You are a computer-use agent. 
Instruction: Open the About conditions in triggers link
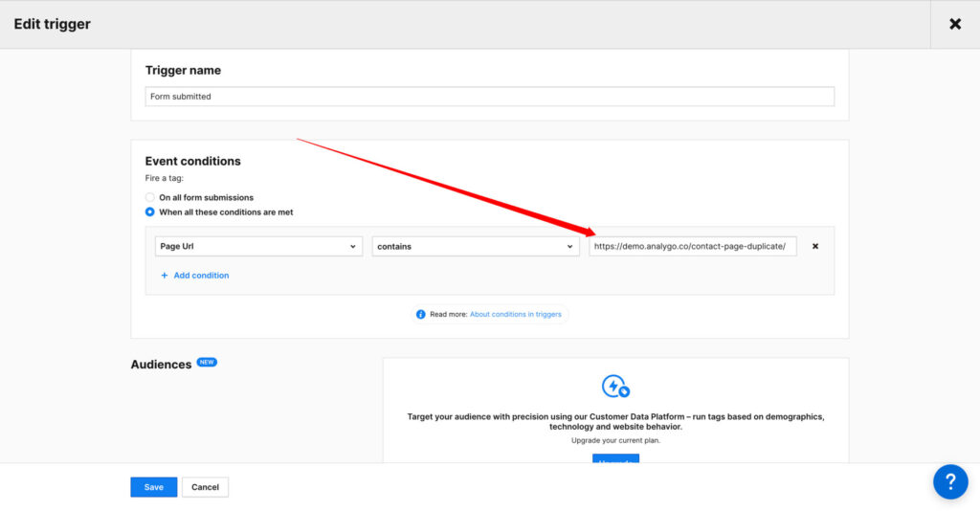[516, 314]
